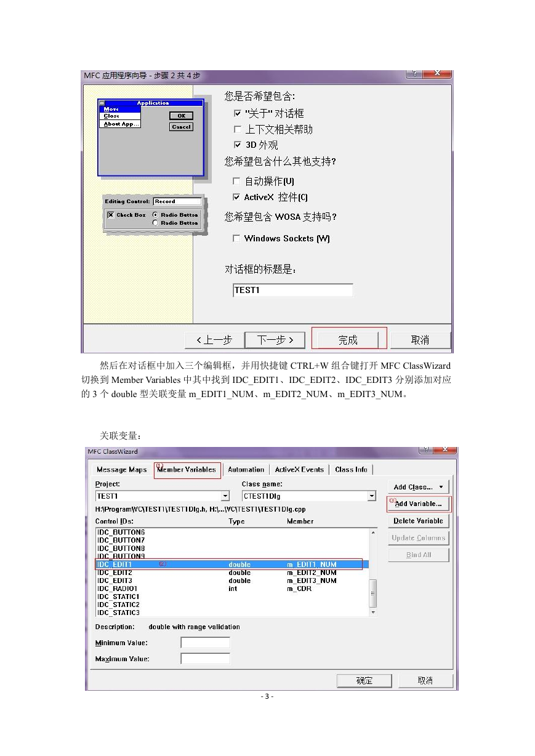Select IDC_STATIC2 in the list

tap(119, 605)
